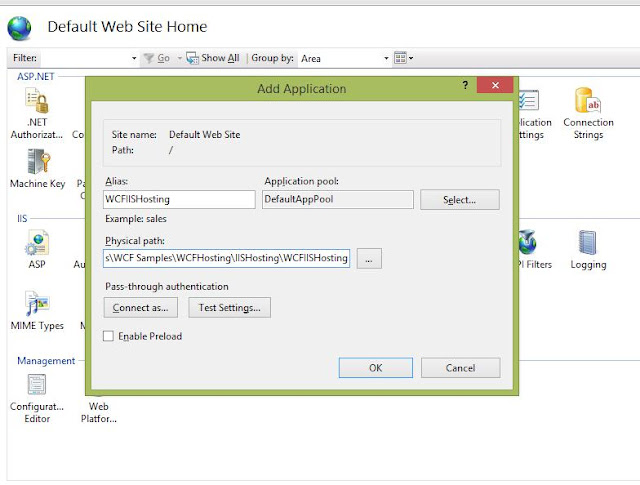
Task: Collapse the IIS group header
Action: [22, 218]
